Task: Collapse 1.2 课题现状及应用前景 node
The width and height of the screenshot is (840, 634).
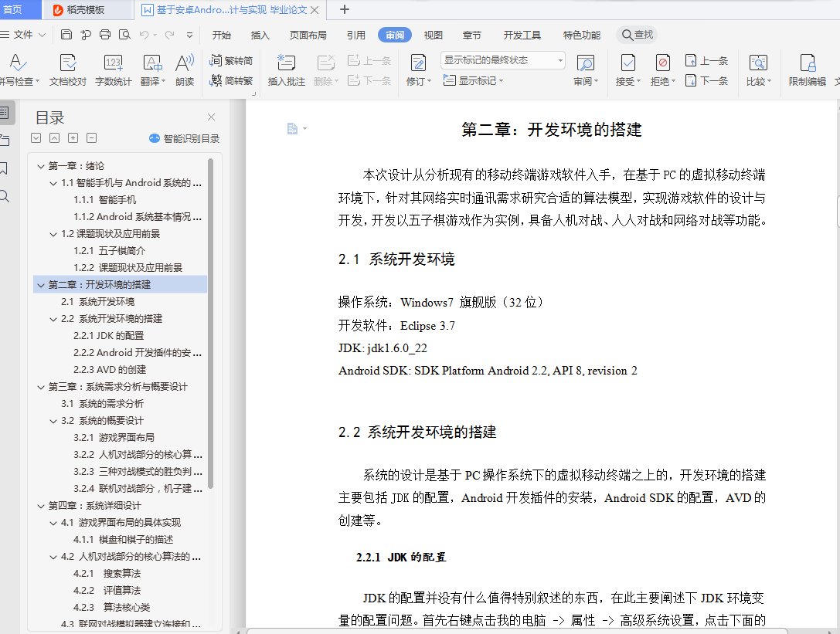Action: [53, 235]
